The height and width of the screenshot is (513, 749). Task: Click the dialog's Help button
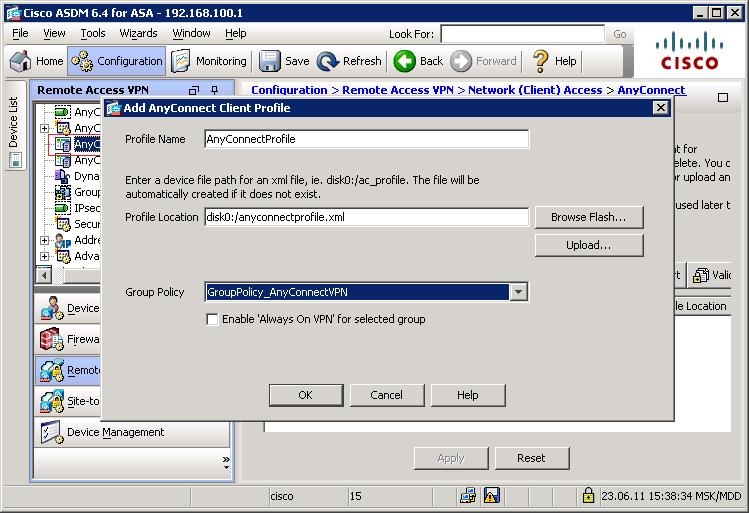(x=468, y=395)
